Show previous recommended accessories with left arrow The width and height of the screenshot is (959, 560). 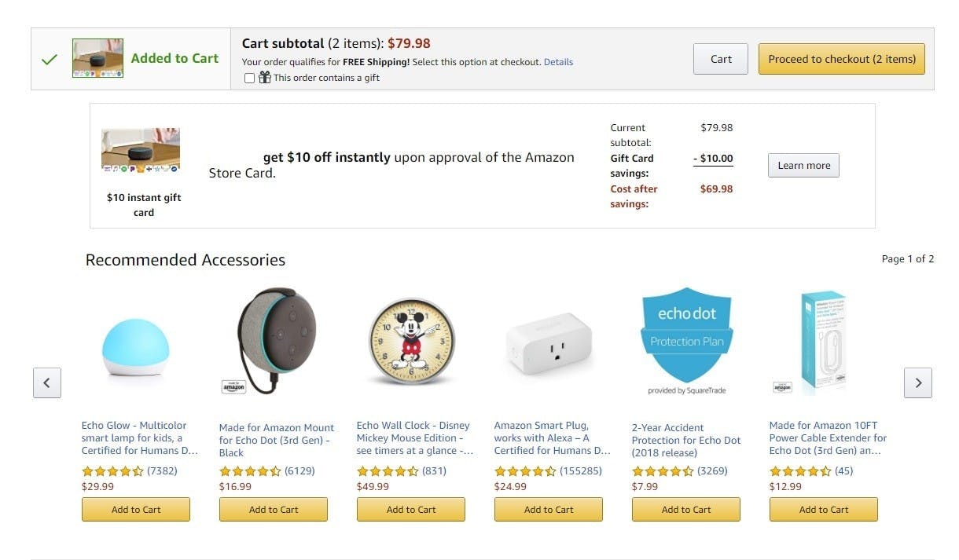(x=47, y=382)
